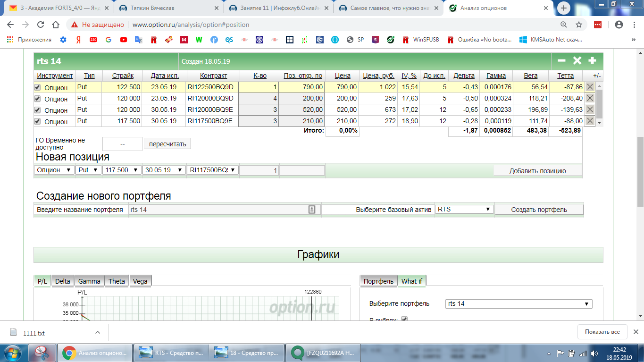Open the Google bookmark icon

point(109,40)
